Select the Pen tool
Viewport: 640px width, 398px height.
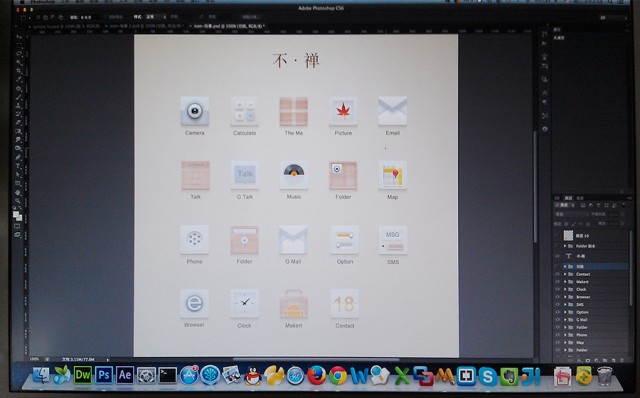pos(18,157)
